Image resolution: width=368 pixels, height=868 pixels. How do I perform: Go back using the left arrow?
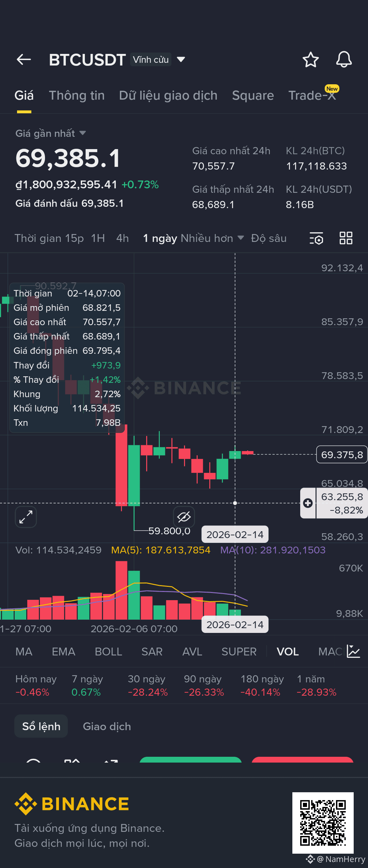(24, 60)
